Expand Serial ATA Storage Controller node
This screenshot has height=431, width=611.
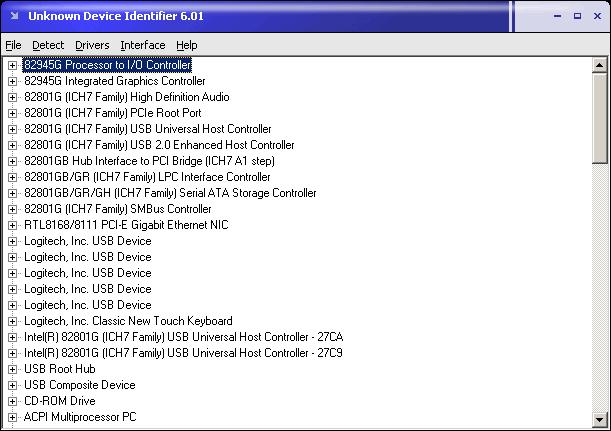[x=12, y=193]
